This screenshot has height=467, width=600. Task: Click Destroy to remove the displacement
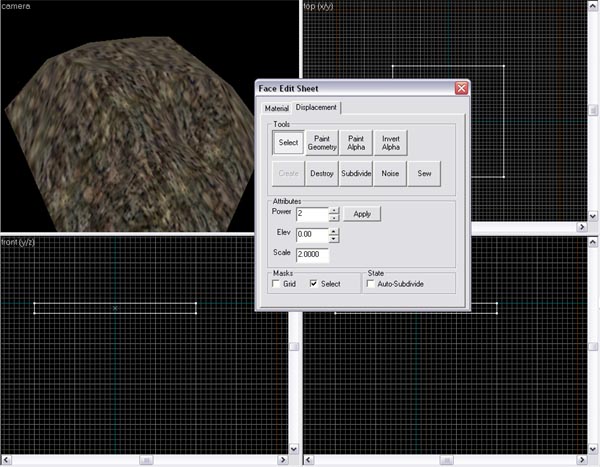(x=322, y=174)
